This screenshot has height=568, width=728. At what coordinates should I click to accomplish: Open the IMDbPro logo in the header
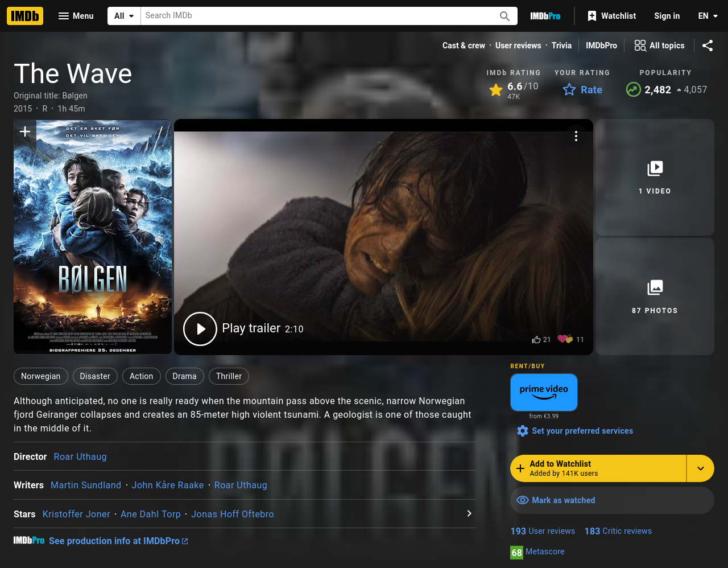[x=545, y=16]
